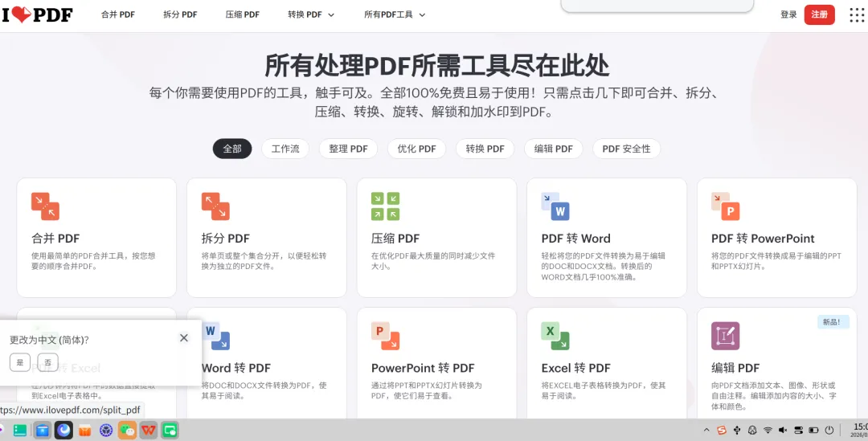
Task: Open the control center toggles tray icon
Action: (798, 430)
